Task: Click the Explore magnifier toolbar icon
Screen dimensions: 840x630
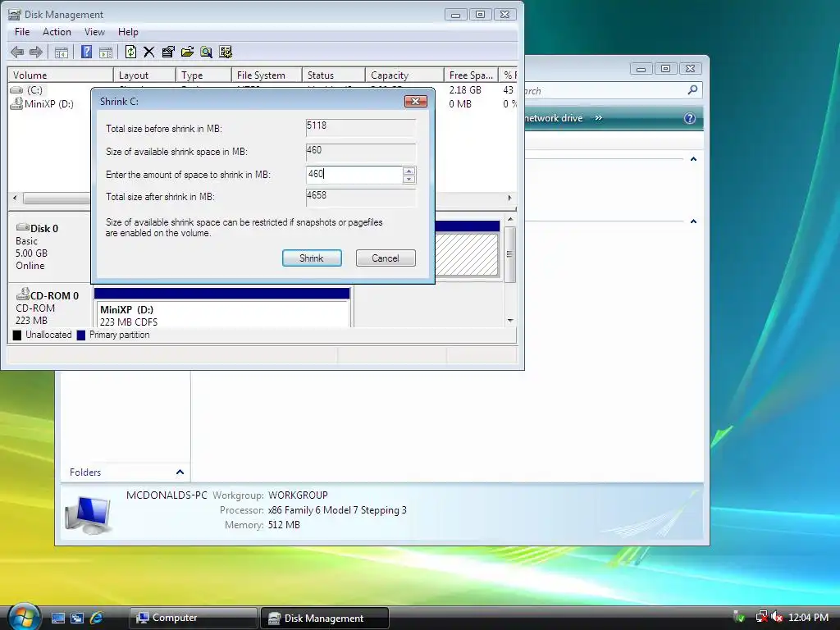Action: (206, 52)
